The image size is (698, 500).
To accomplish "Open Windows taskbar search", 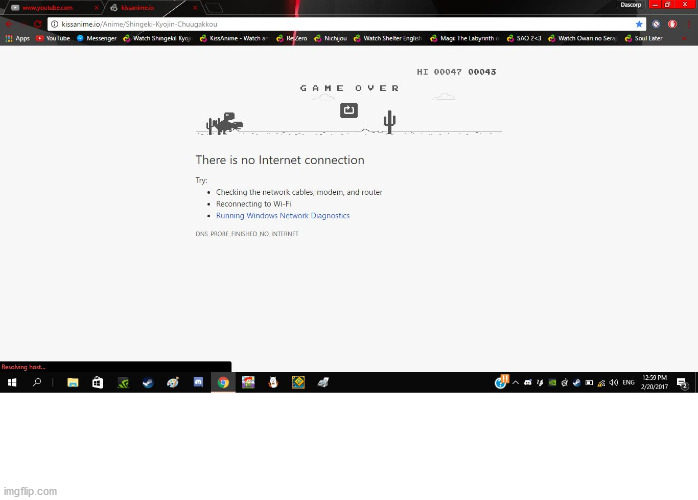I will point(37,382).
